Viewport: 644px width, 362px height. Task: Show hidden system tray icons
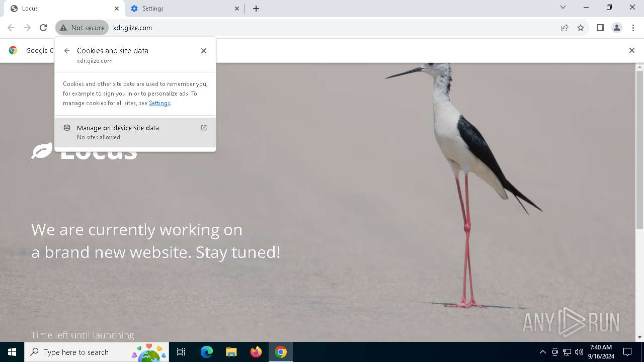tap(542, 352)
